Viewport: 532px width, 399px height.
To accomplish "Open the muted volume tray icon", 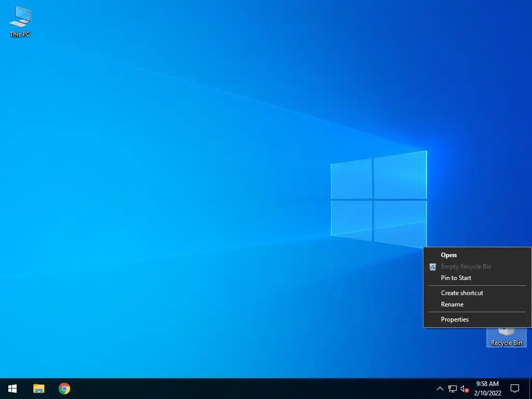I will tap(464, 389).
